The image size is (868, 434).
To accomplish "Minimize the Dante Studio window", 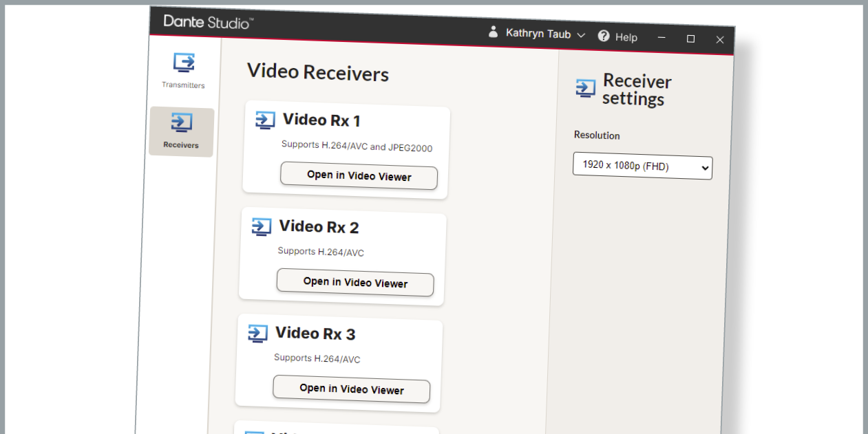I will [661, 39].
